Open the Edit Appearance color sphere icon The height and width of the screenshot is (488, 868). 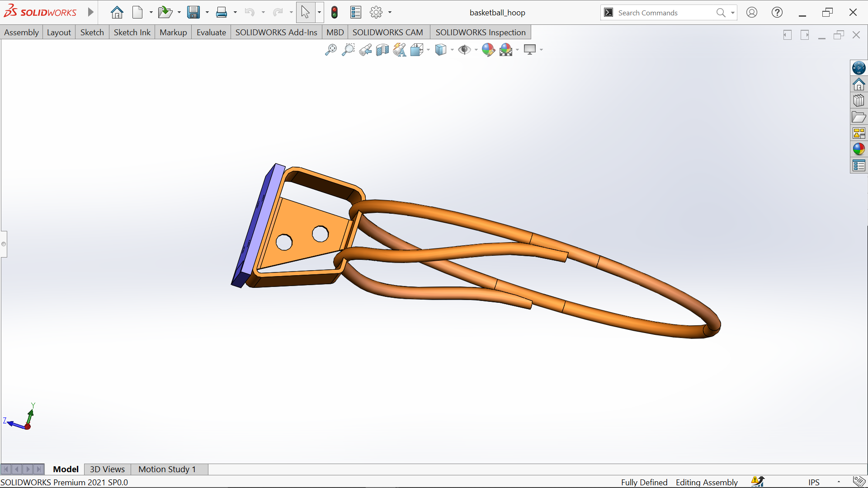488,50
